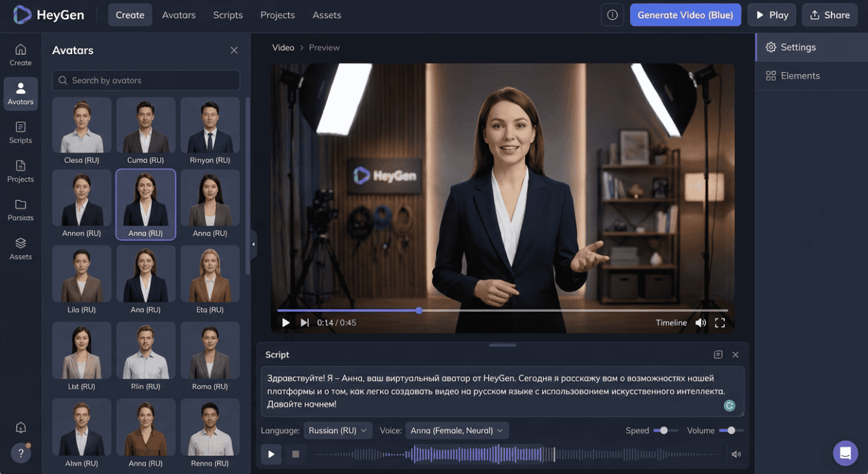868x474 pixels.
Task: Click the info icon beside Generate Video
Action: [612, 15]
